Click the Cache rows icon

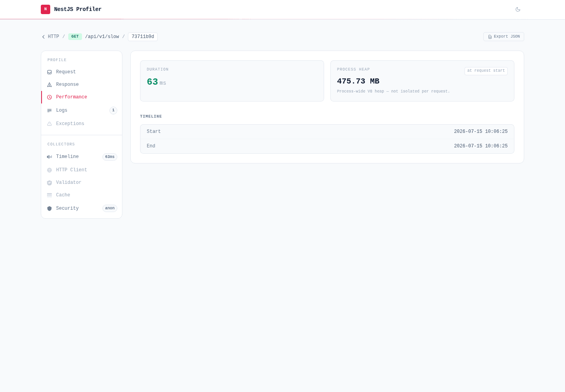(x=49, y=195)
